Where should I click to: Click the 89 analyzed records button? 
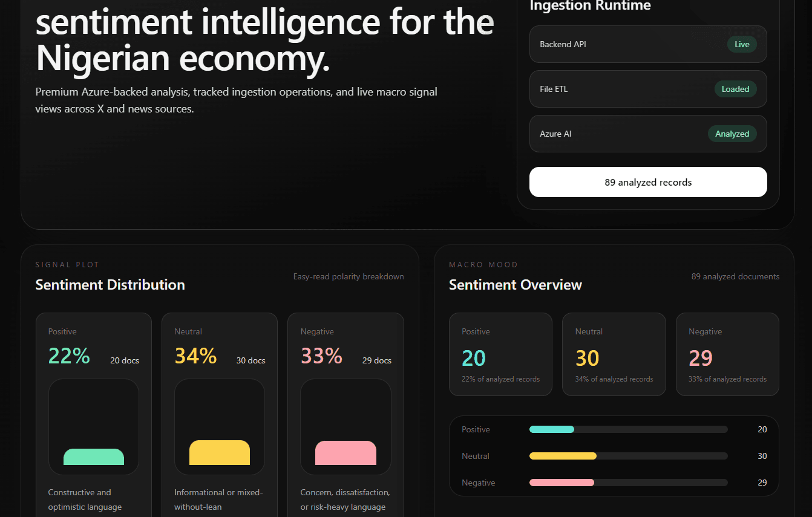click(x=648, y=182)
